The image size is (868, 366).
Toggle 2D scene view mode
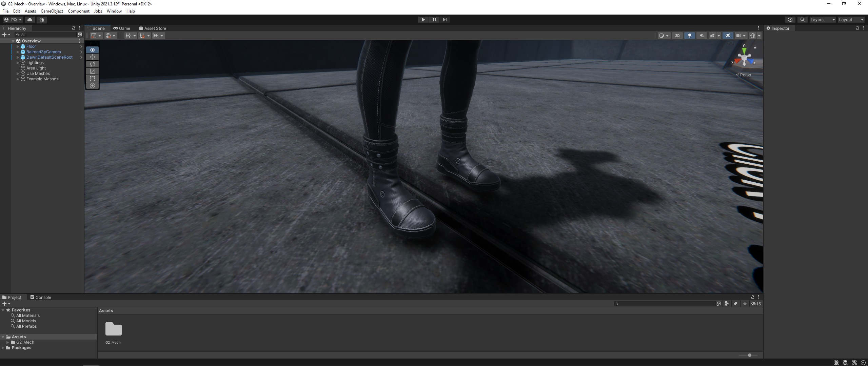tap(677, 36)
